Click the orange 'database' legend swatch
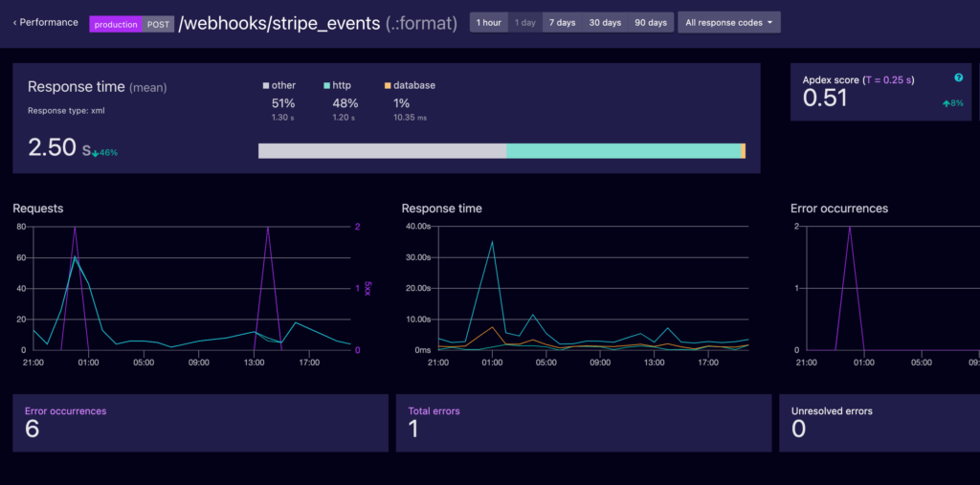The height and width of the screenshot is (485, 980). (x=387, y=86)
